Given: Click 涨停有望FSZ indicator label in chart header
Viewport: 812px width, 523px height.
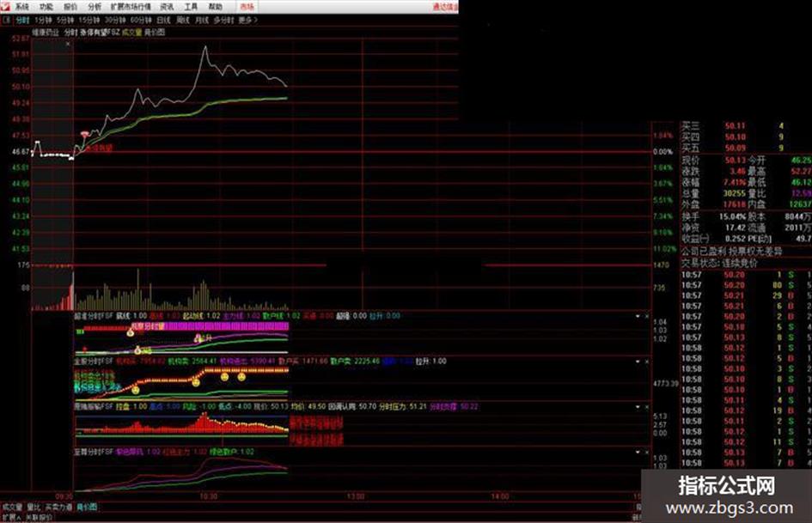Looking at the screenshot, I should (x=99, y=32).
